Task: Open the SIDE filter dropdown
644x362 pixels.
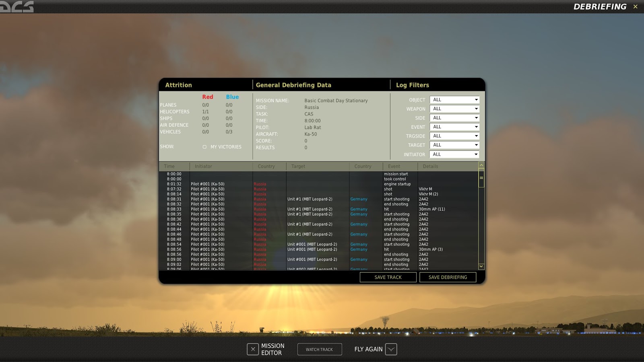Action: click(x=454, y=118)
